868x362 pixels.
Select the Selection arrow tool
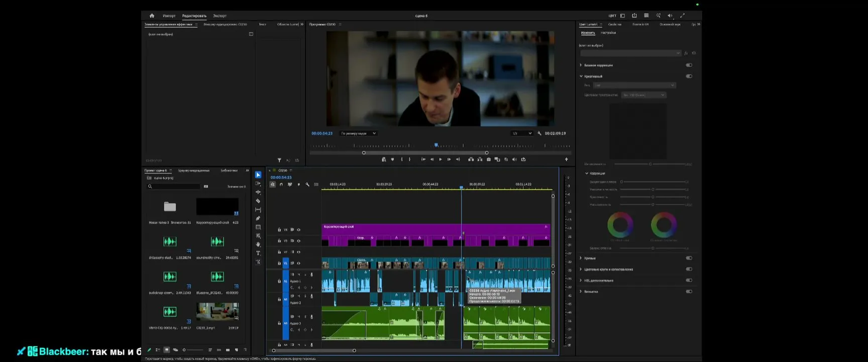point(258,175)
